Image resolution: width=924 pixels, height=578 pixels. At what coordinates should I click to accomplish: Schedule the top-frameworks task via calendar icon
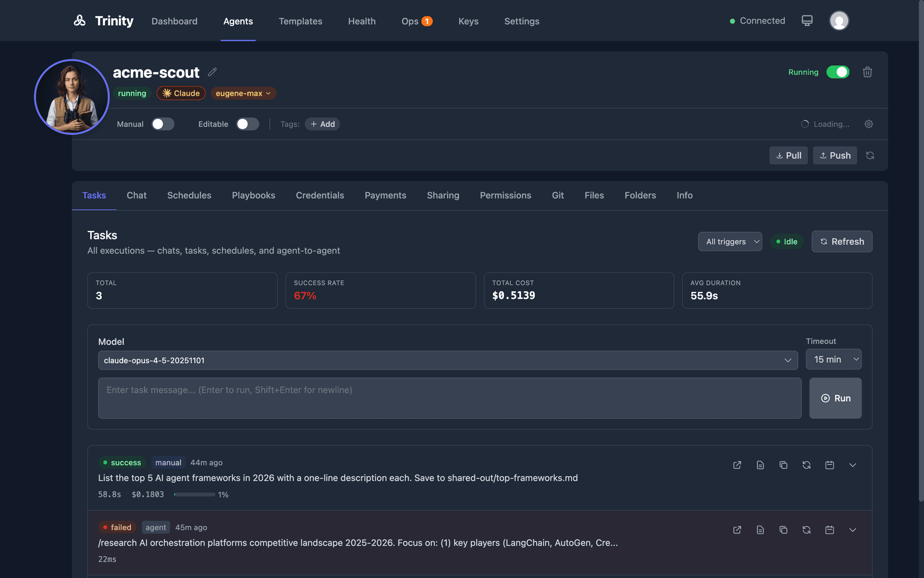tap(830, 465)
